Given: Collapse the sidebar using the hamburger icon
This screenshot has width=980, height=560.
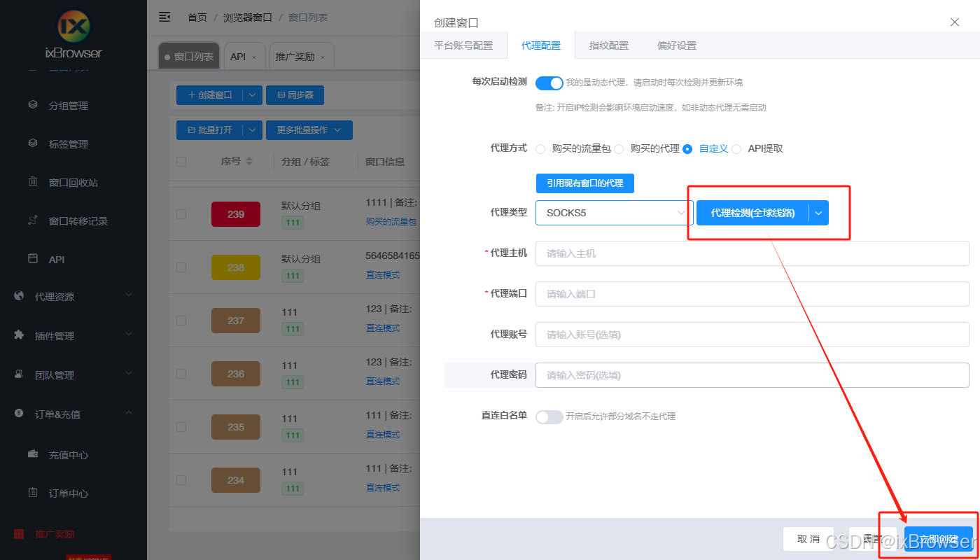Looking at the screenshot, I should tap(164, 16).
